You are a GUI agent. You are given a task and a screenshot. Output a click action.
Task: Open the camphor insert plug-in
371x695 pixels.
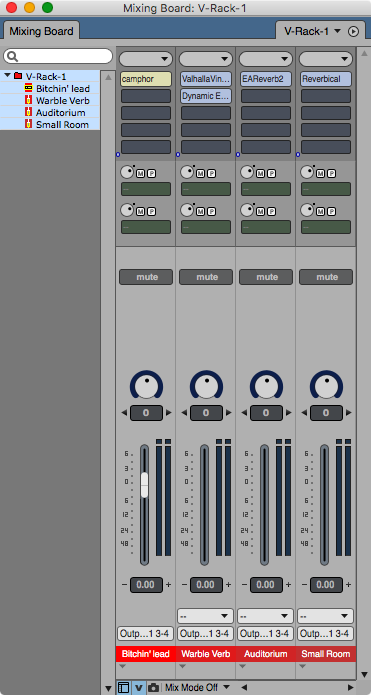point(146,79)
